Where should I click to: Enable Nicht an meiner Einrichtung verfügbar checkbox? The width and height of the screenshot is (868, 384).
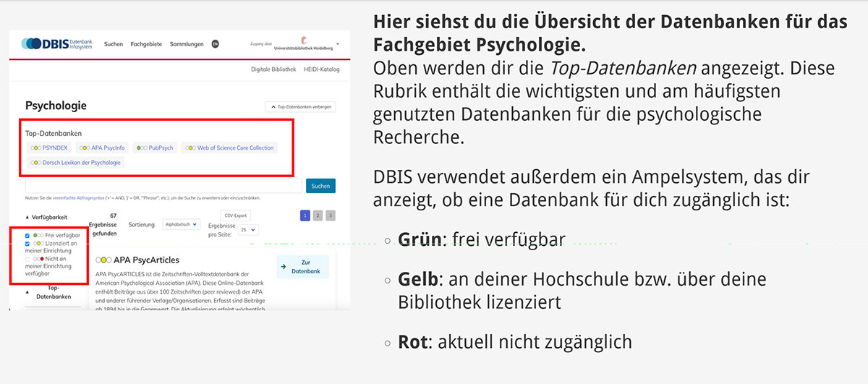pos(27,259)
